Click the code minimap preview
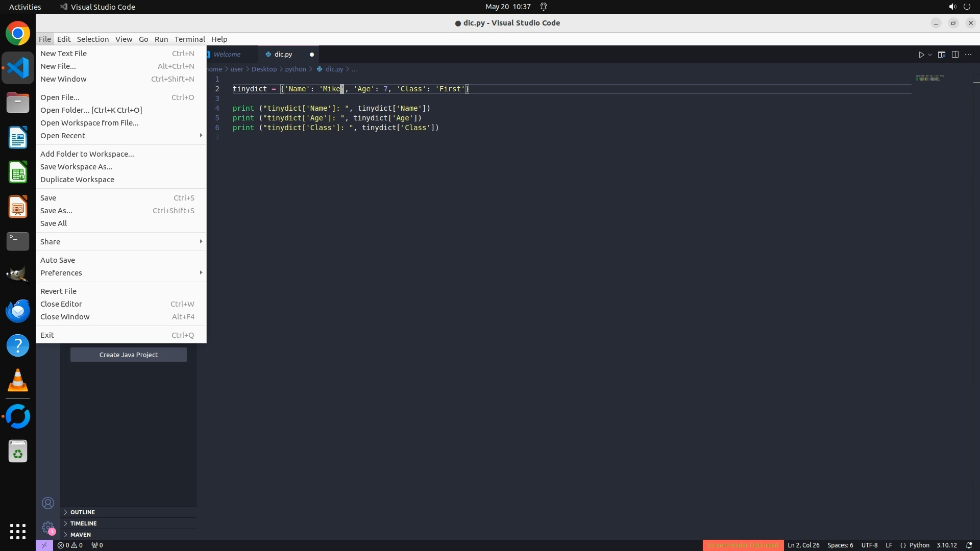Image resolution: width=980 pixels, height=551 pixels. click(x=929, y=78)
